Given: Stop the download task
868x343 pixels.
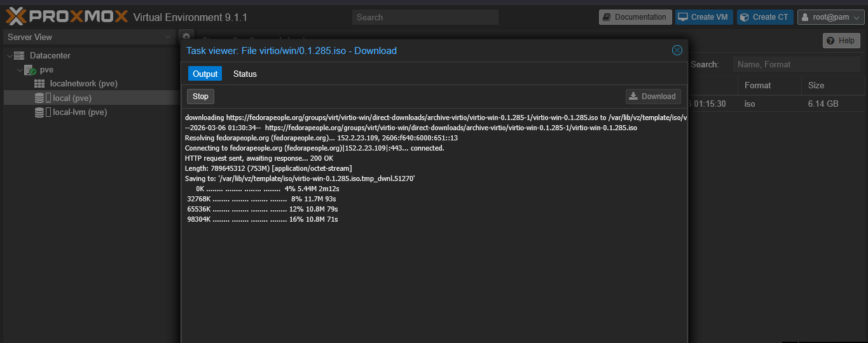Looking at the screenshot, I should (x=200, y=97).
